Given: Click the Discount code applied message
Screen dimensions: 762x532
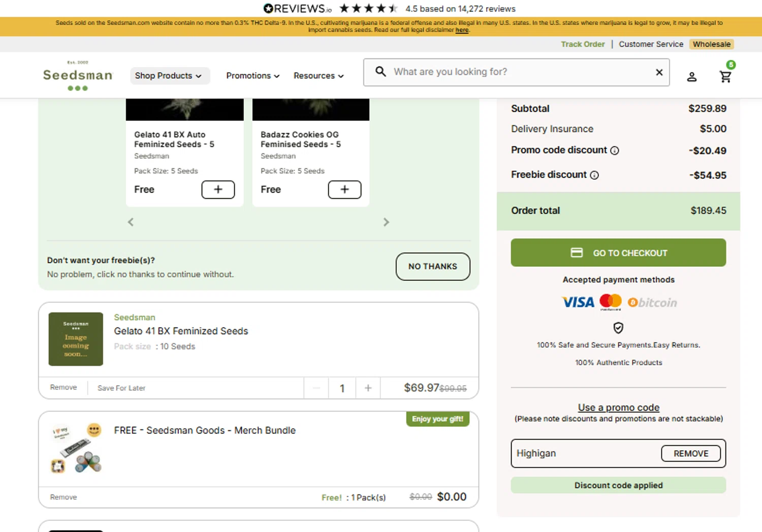Looking at the screenshot, I should [618, 485].
